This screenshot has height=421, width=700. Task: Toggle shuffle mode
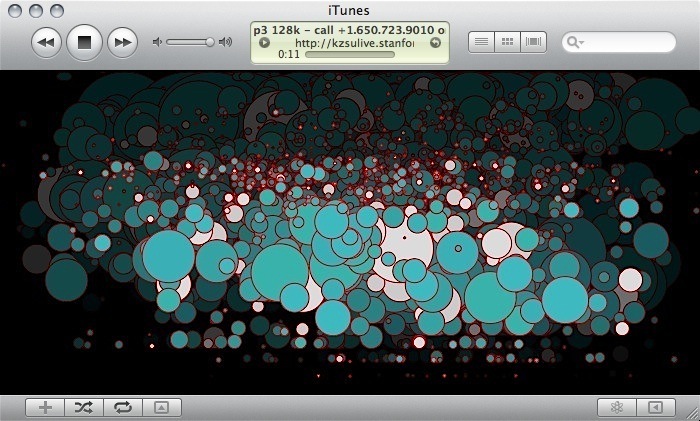[x=84, y=407]
